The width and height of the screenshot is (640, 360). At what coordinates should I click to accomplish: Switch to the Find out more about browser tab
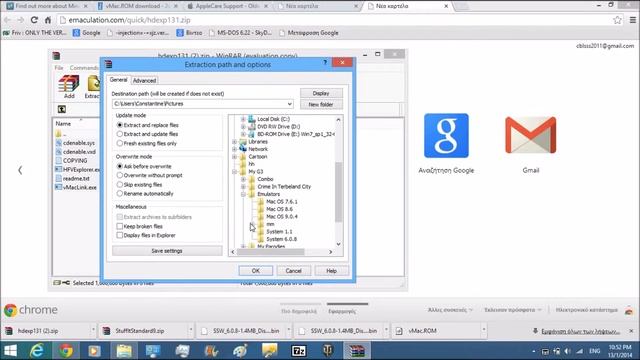tap(47, 6)
